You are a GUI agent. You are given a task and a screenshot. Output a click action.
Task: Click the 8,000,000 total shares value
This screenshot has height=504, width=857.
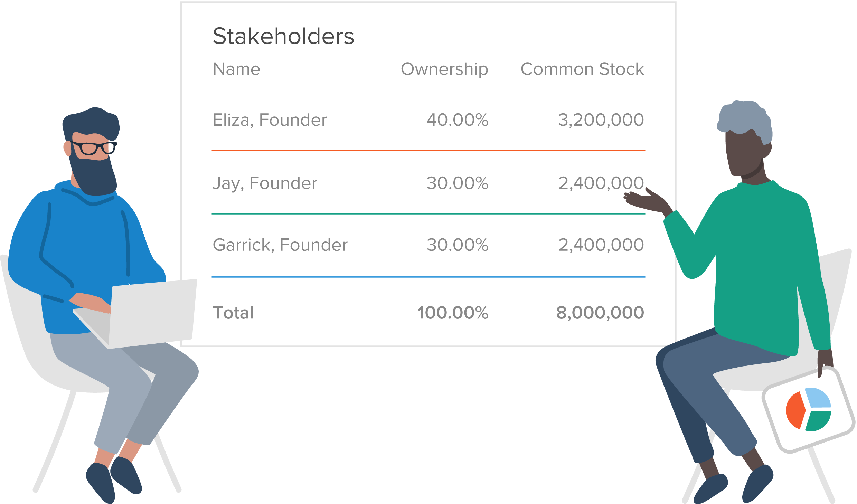(x=600, y=313)
